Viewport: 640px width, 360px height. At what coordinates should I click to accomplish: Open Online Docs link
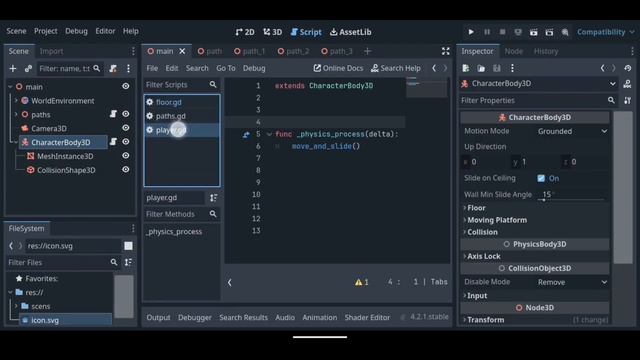(x=338, y=68)
